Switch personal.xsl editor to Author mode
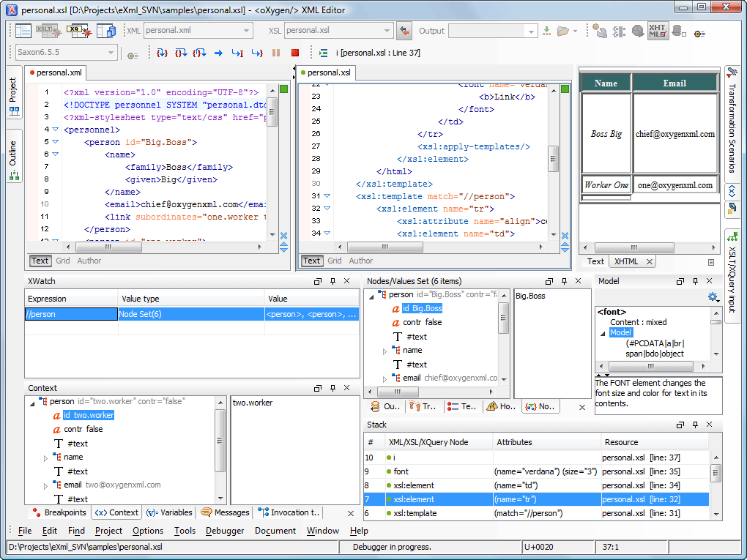Screen dimensions: 747x560 point(360,261)
